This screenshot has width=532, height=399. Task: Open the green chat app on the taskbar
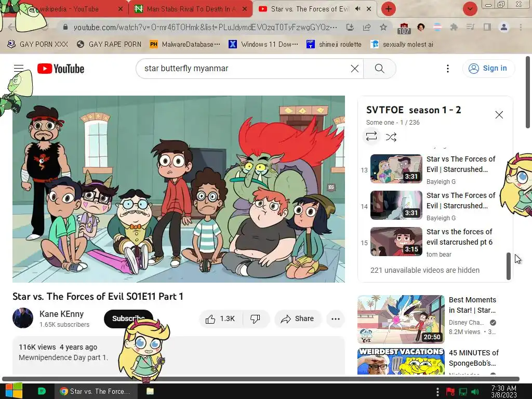[x=42, y=391]
